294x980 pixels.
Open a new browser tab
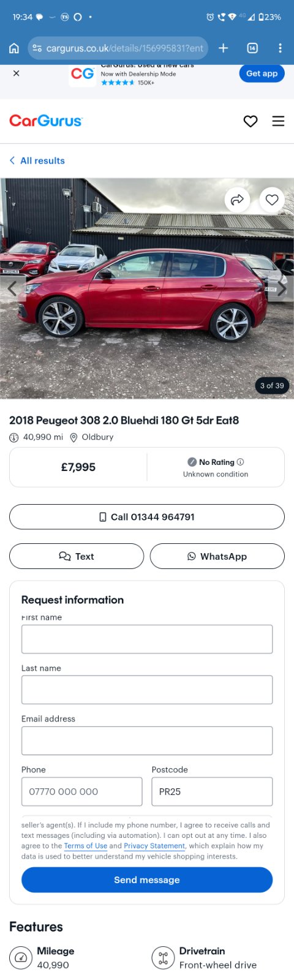[224, 48]
